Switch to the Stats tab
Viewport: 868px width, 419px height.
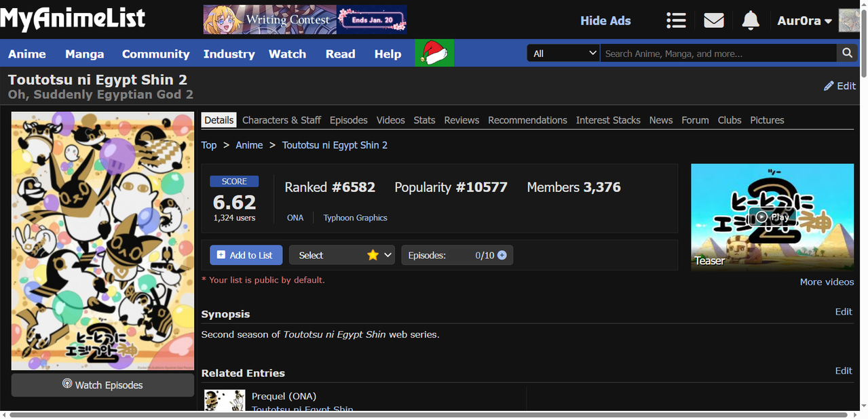[424, 120]
